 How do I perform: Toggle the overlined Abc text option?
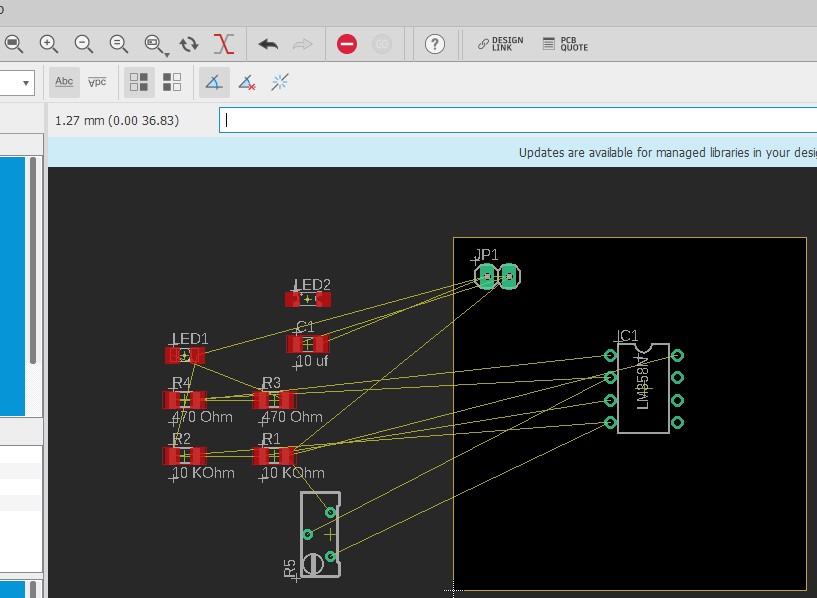tap(97, 82)
